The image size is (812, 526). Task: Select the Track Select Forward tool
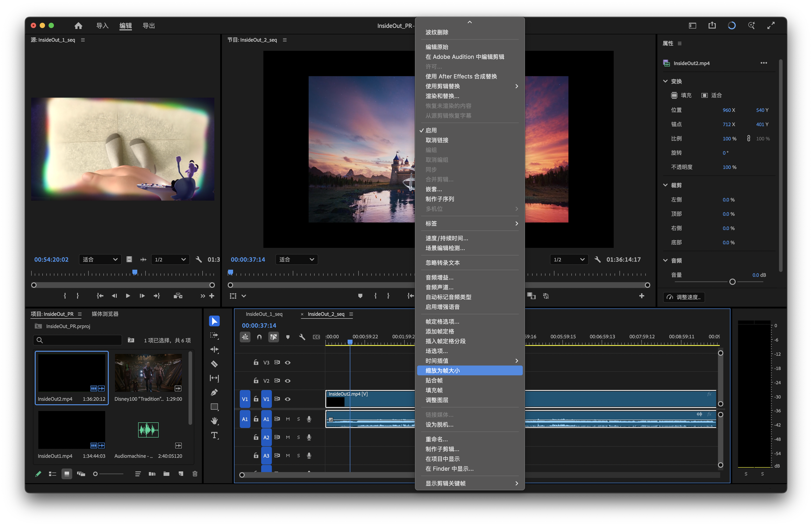[214, 335]
